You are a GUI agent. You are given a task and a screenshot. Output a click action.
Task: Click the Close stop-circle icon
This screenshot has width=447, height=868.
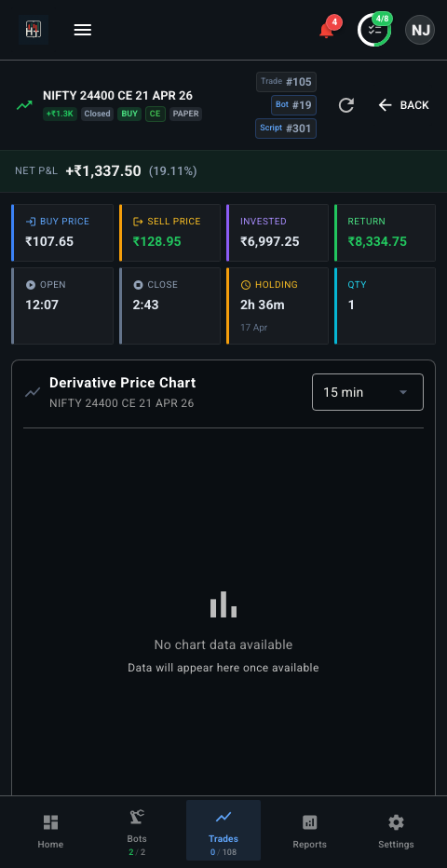pyautogui.click(x=138, y=285)
